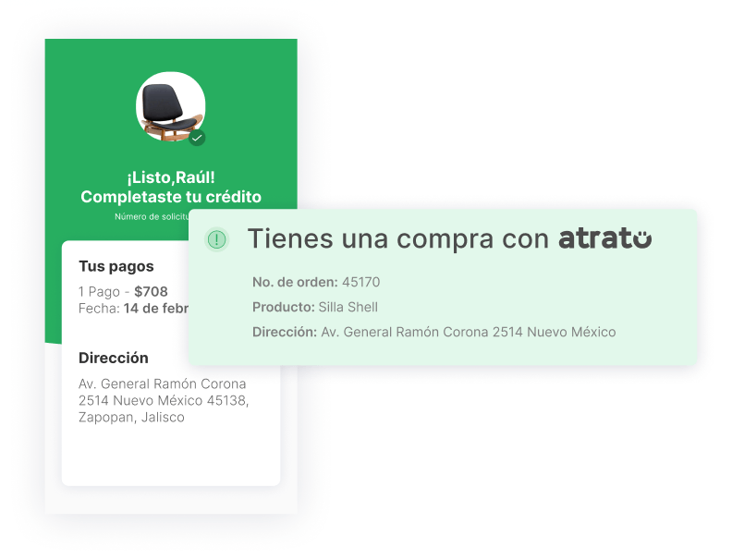This screenshot has height=560, width=732.
Task: Click the "No. de orden:" label
Action: point(295,282)
